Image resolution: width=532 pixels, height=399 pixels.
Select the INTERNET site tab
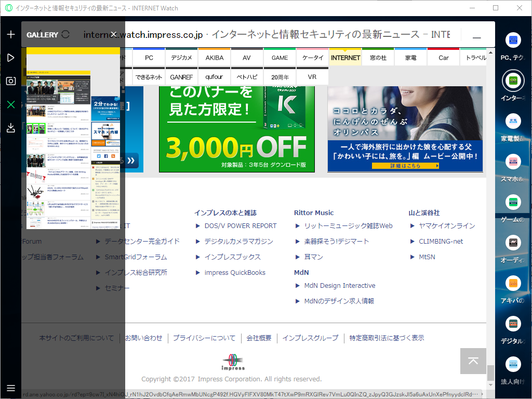click(x=345, y=57)
